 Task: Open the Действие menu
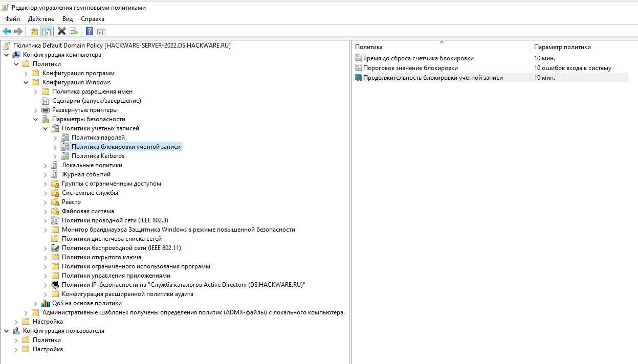[41, 19]
